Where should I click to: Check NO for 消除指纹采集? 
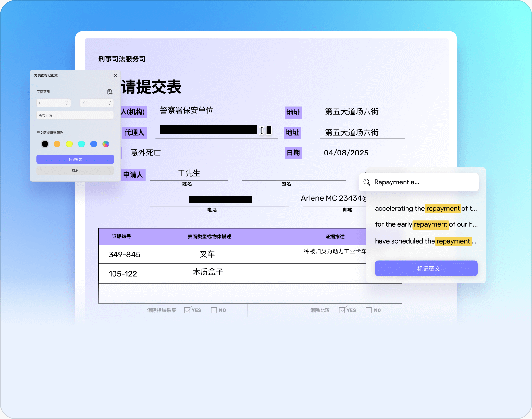pos(214,310)
